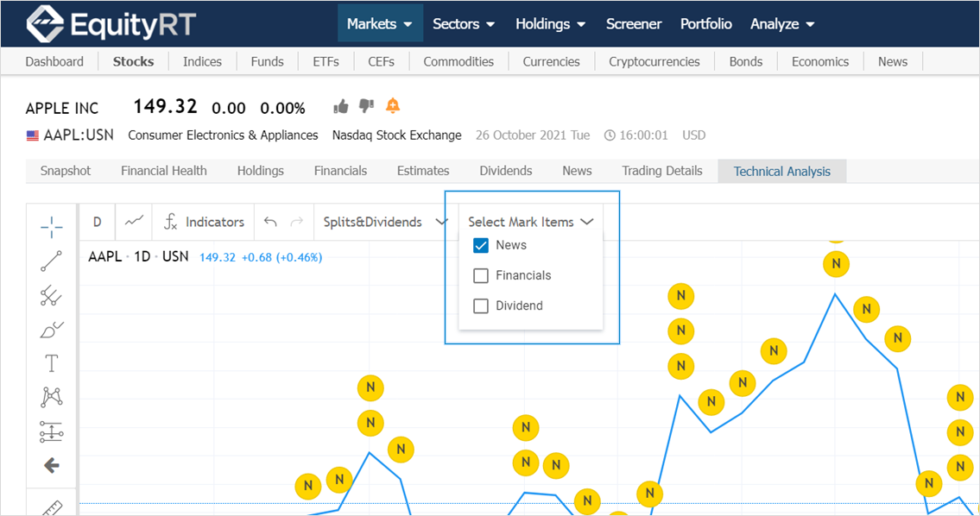Switch to the Trading Details tab
Screen dimensions: 980x516
(x=662, y=171)
